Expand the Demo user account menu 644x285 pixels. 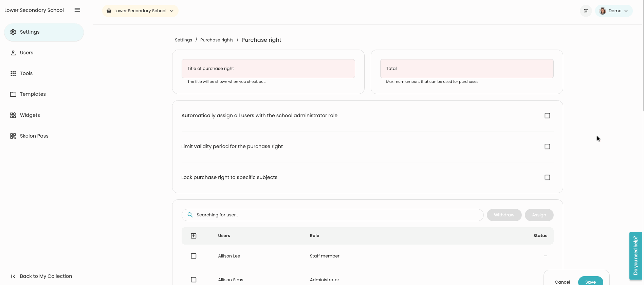pyautogui.click(x=614, y=11)
